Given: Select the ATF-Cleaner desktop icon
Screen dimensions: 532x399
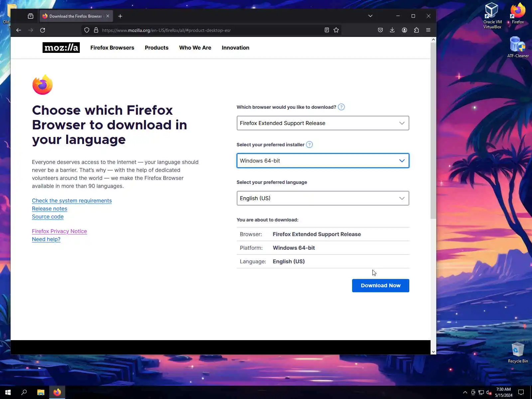Looking at the screenshot, I should [x=518, y=47].
